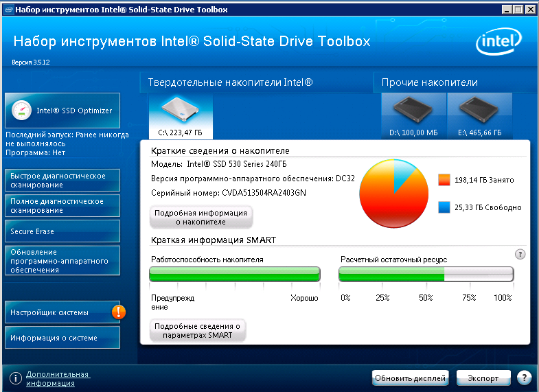The image size is (539, 392).
Task: Click the 25,33 ГБ Свободно label
Action: tap(488, 207)
